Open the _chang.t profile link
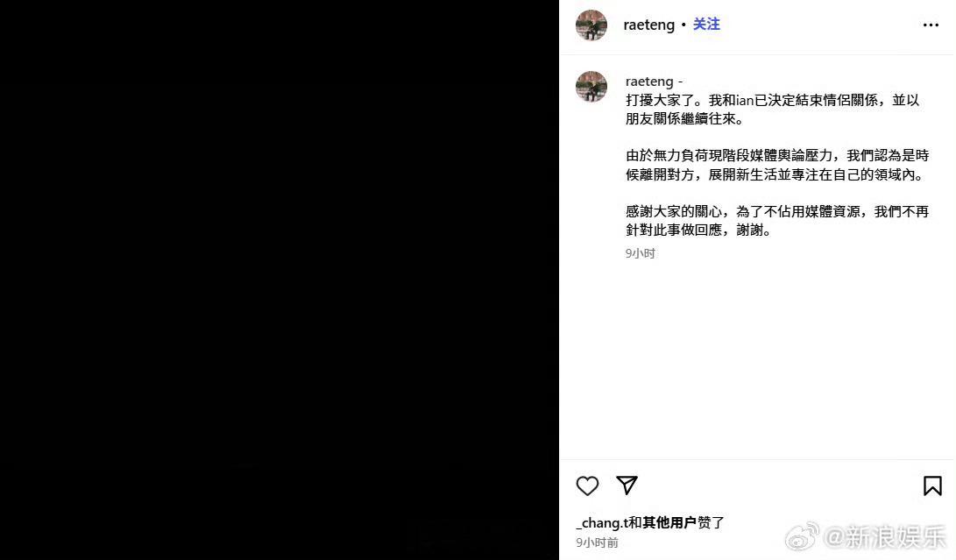956x560 pixels. click(x=602, y=523)
